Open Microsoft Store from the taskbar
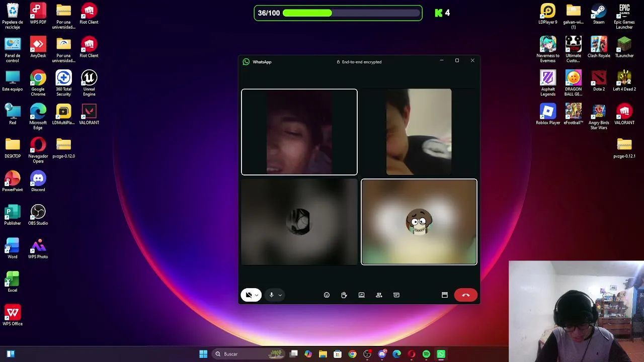Viewport: 644px width, 362px height. (x=338, y=354)
